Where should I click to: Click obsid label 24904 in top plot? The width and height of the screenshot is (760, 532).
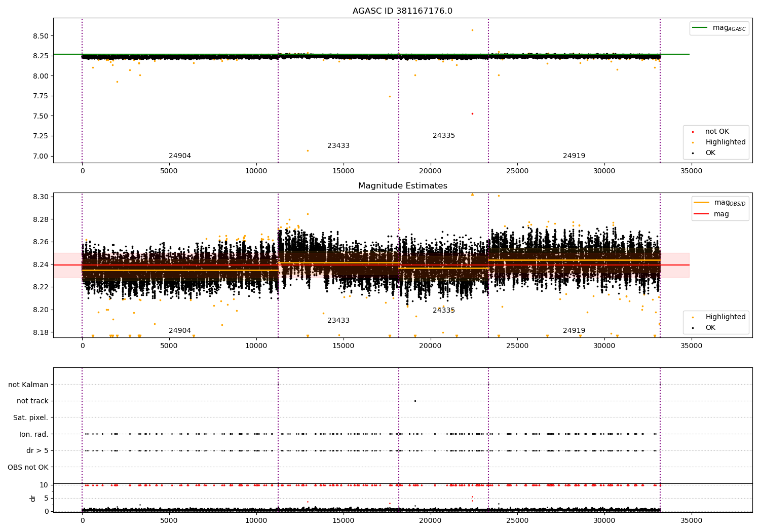180,156
